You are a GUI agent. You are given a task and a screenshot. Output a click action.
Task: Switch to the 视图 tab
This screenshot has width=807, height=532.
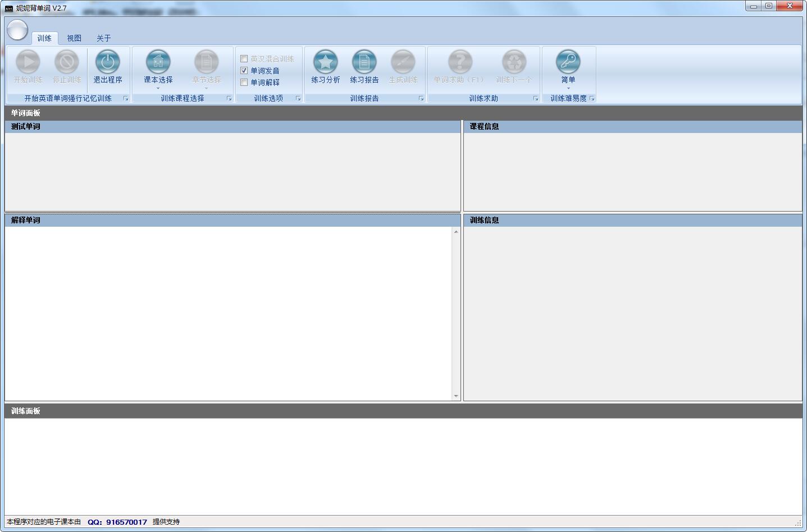point(74,38)
